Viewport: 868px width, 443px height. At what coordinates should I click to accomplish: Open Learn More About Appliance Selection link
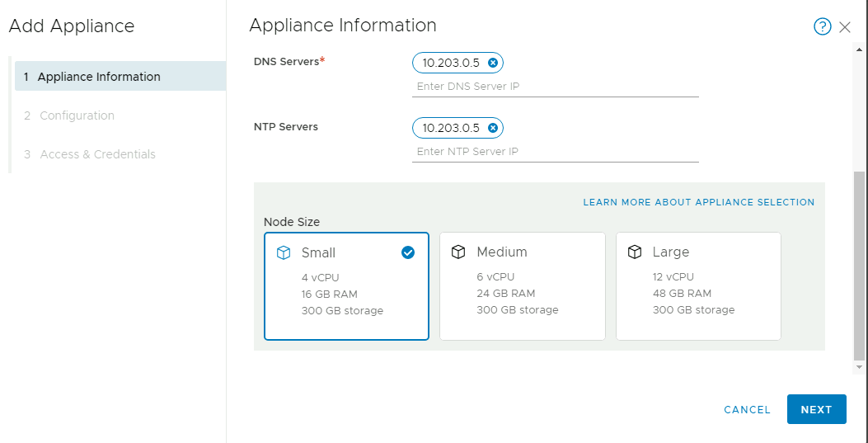coord(698,202)
